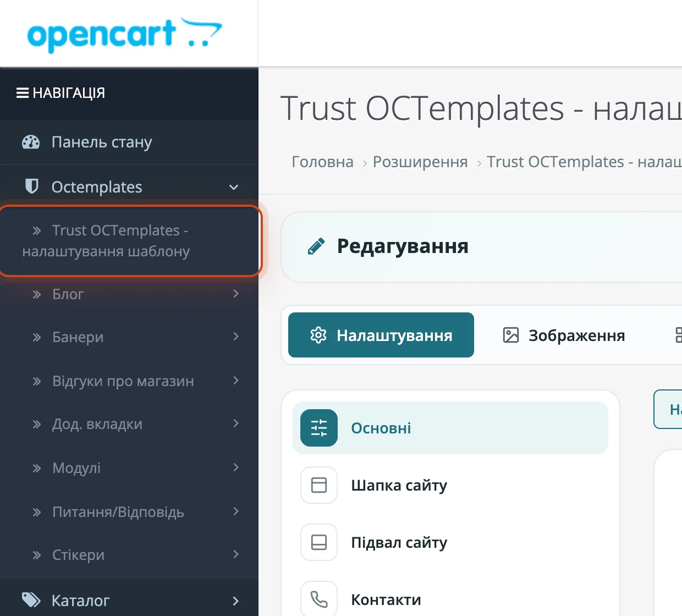Screen dimensions: 682x616
Task: Click the image icon beside Зображення
Action: (511, 335)
